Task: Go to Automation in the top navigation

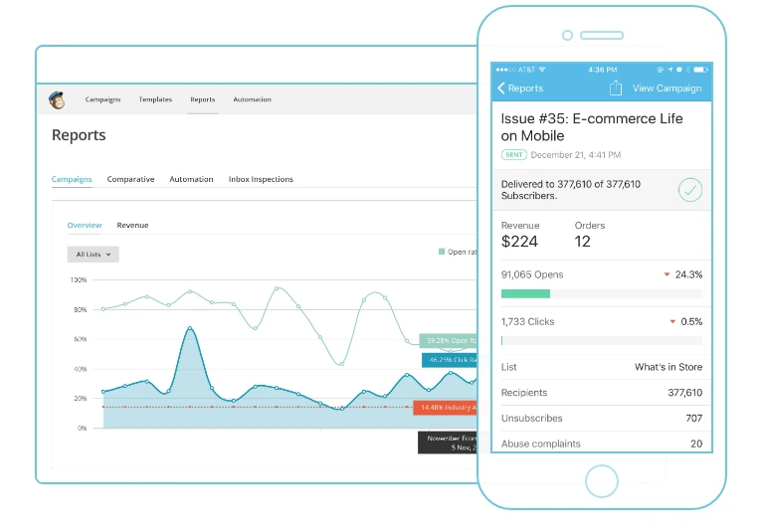Action: [252, 99]
